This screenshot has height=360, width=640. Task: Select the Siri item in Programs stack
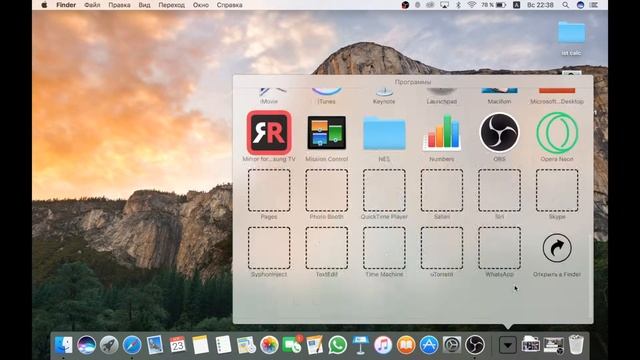tap(499, 190)
